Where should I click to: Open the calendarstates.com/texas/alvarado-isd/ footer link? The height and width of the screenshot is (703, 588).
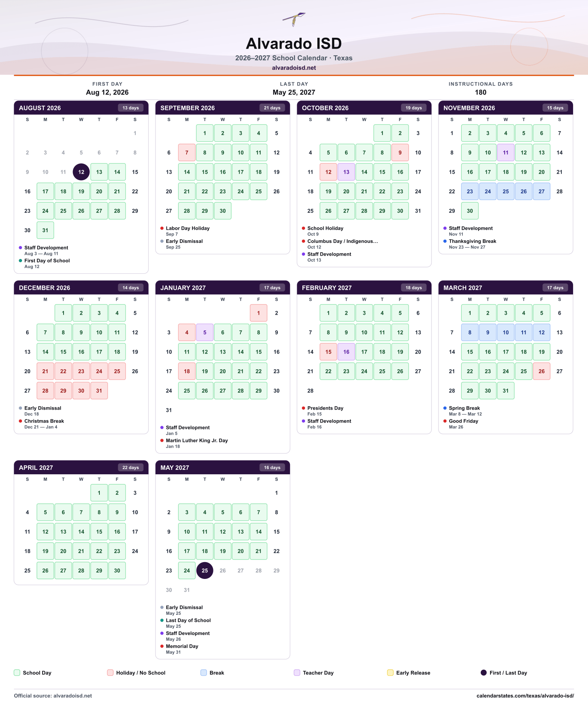coord(525,696)
